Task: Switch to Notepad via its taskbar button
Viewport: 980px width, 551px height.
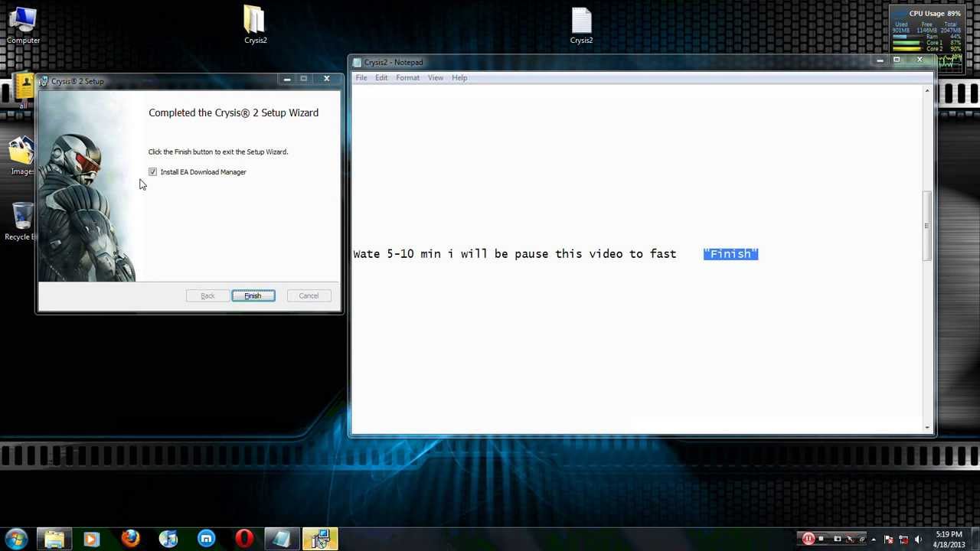Action: [282, 539]
